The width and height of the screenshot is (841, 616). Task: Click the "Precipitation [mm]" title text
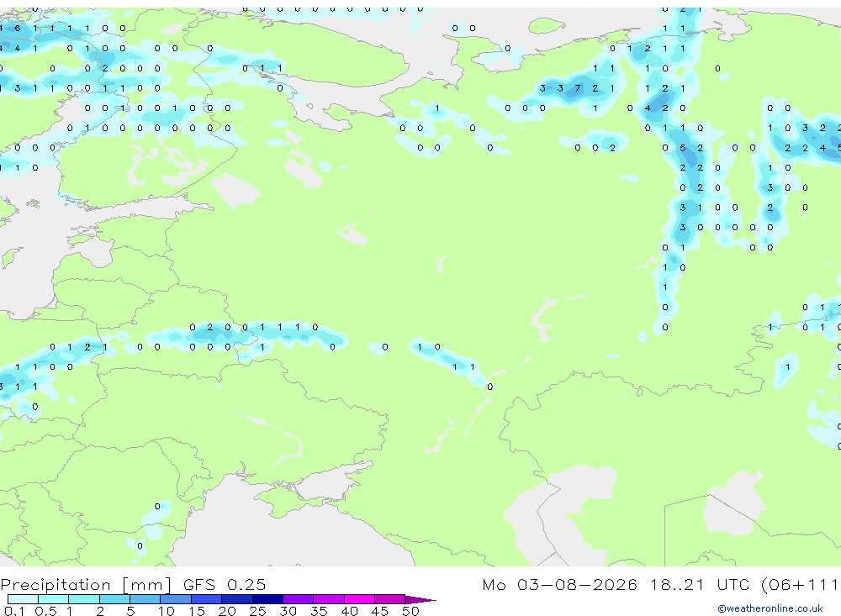click(87, 585)
